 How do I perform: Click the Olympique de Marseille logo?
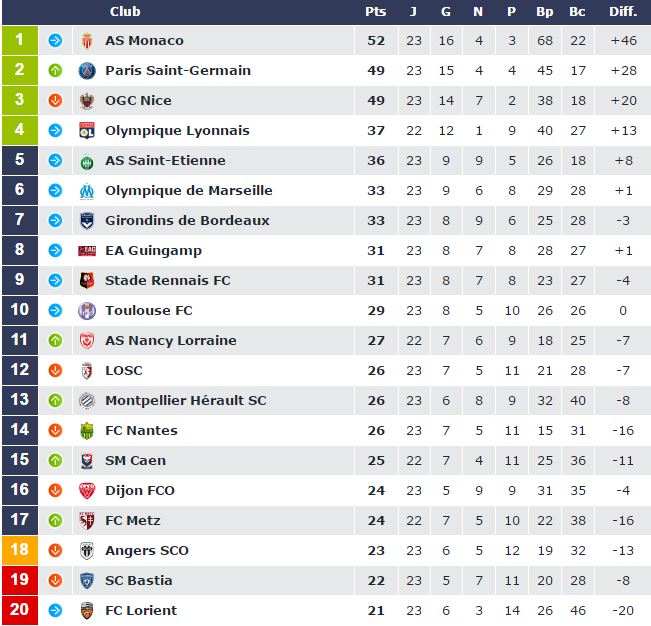point(87,191)
